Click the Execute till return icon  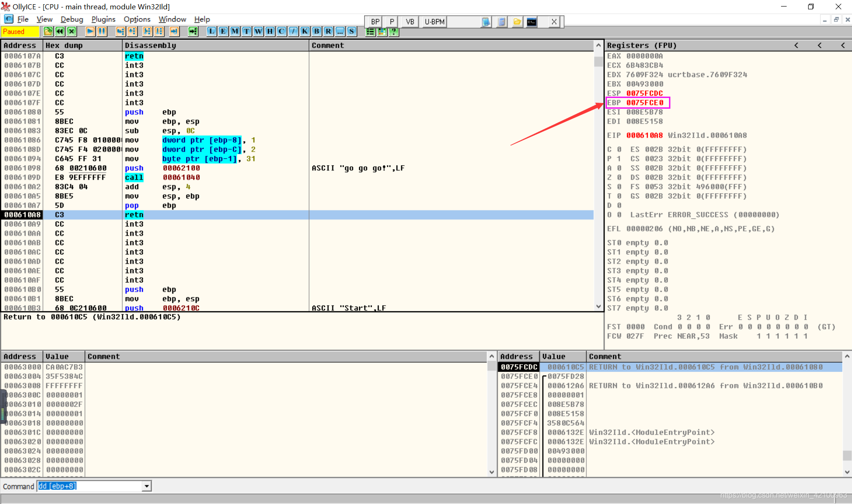[x=174, y=31]
